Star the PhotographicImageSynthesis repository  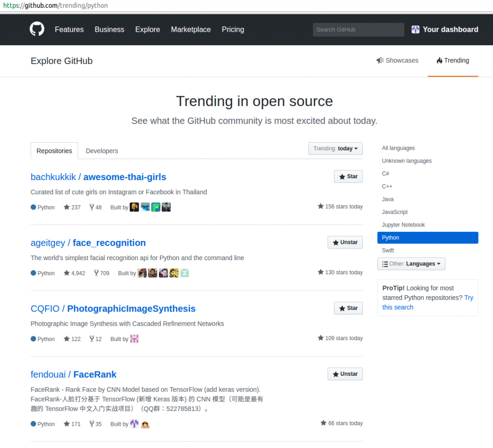pyautogui.click(x=348, y=308)
